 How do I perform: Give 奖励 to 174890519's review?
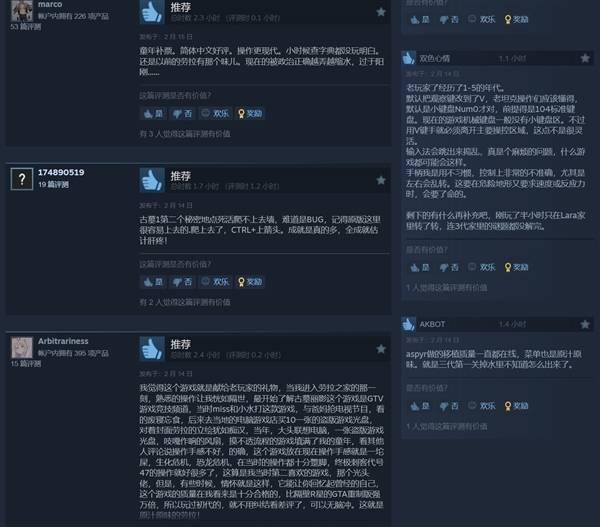(250, 282)
